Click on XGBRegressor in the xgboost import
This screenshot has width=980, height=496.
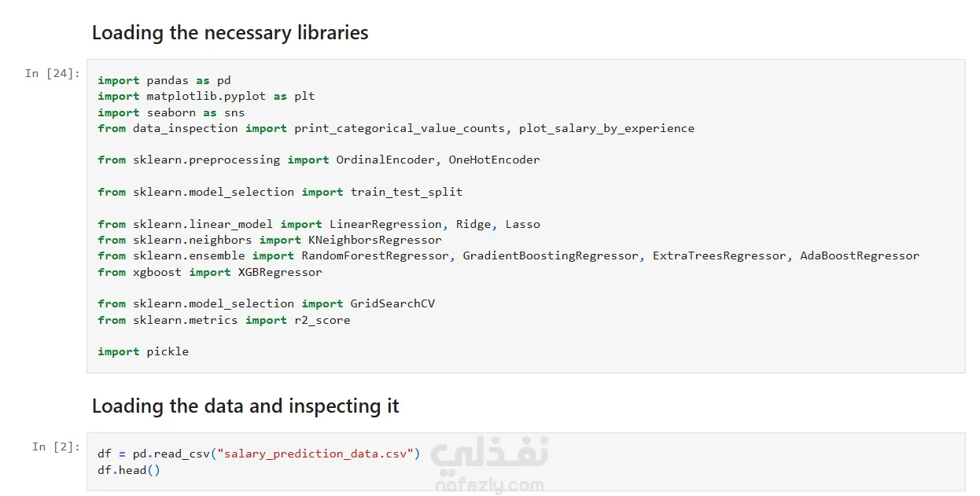point(280,272)
